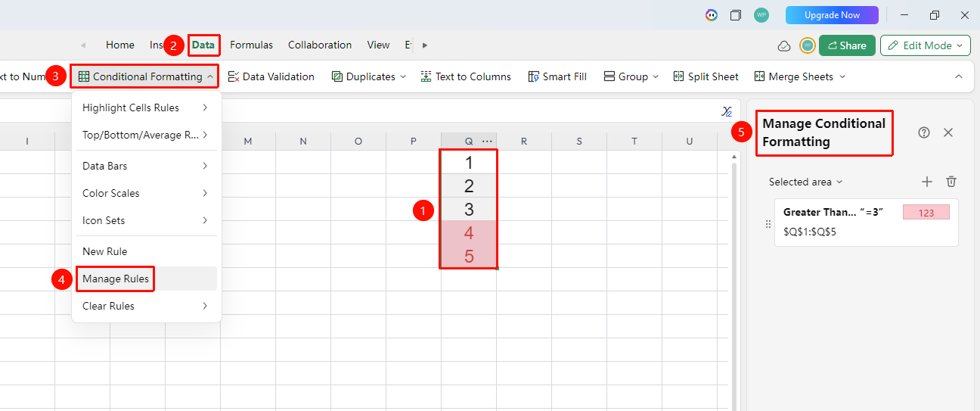Open the Data Bars submenu
The width and height of the screenshot is (980, 411).
click(145, 166)
